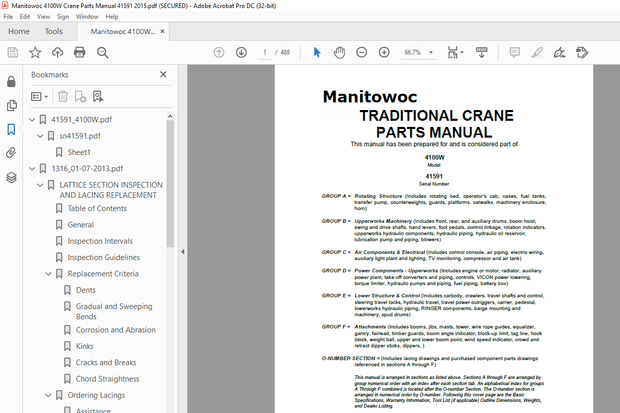
Task: Show security lock panel
Action: point(11,81)
